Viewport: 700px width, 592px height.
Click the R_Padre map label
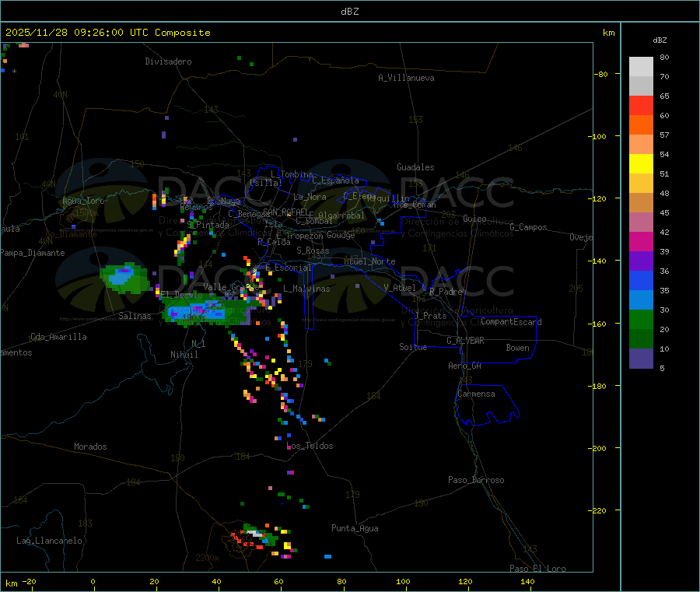[x=446, y=292]
